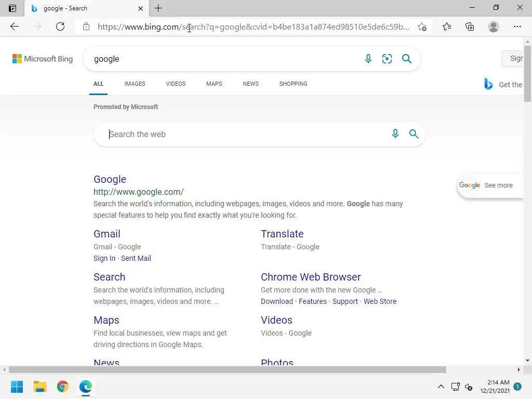The height and width of the screenshot is (399, 532).
Task: Click the Bing 'b' icon beside Get the
Action: click(x=488, y=84)
